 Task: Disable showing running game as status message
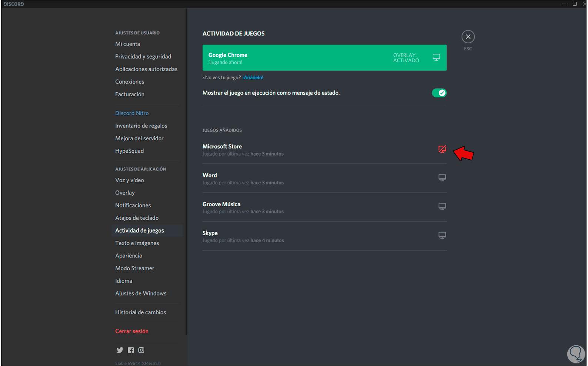439,93
